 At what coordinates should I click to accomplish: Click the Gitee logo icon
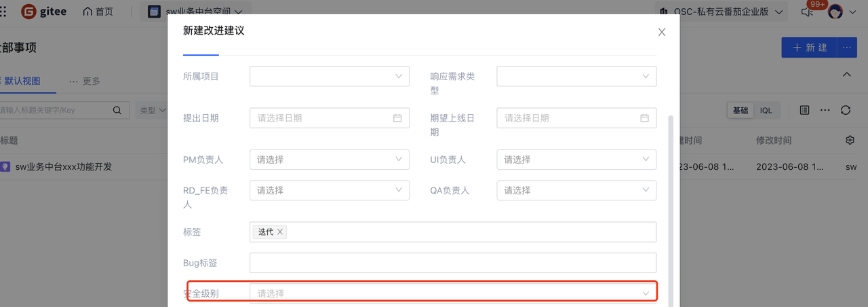coord(28,12)
